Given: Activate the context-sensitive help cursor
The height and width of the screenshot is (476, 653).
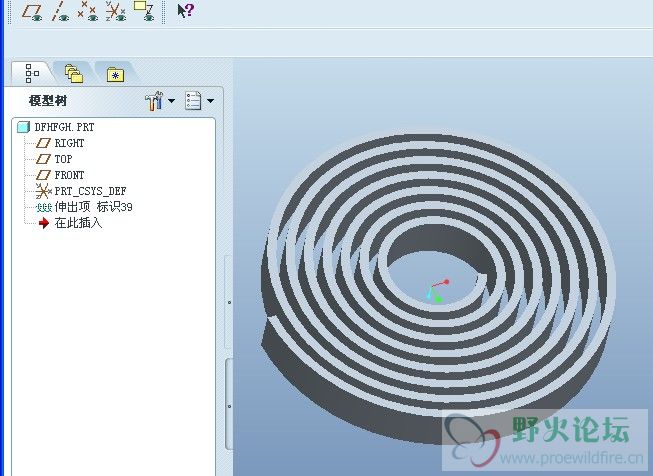Looking at the screenshot, I should 185,11.
